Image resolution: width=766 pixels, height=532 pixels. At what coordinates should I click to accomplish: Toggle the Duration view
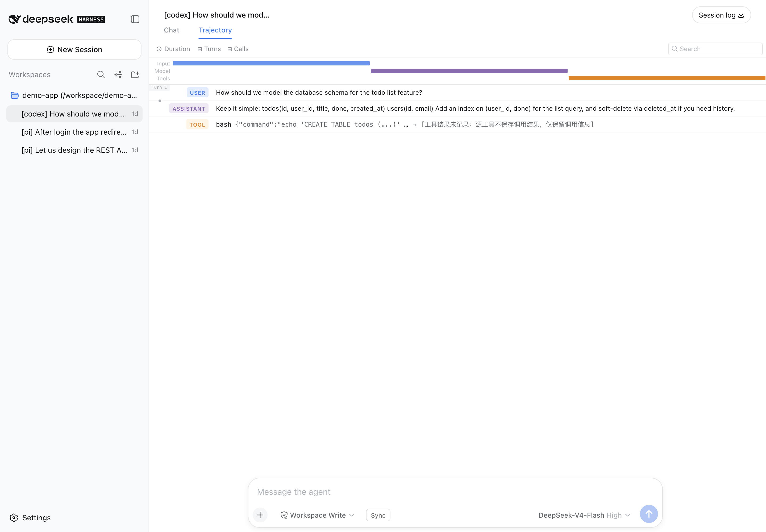[173, 49]
